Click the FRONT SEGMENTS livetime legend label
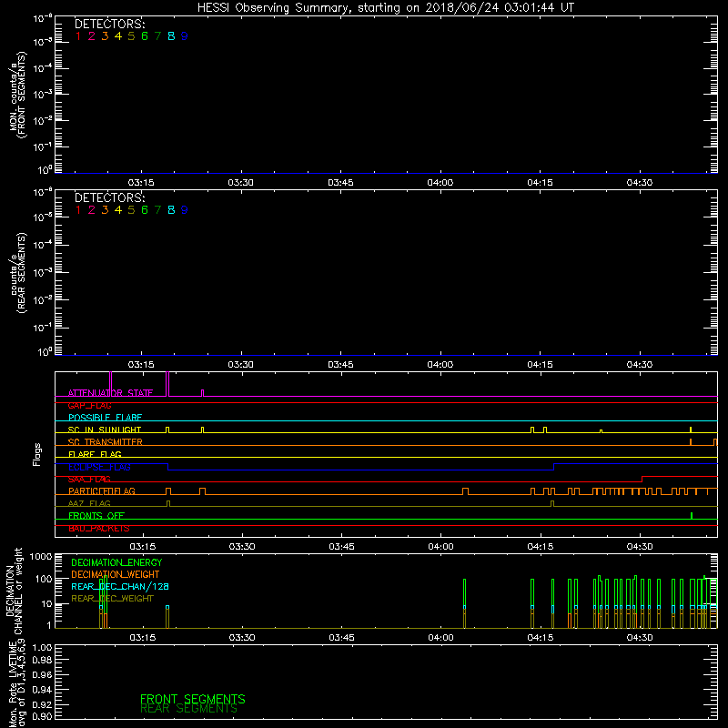The height and width of the screenshot is (728, 728). click(193, 699)
